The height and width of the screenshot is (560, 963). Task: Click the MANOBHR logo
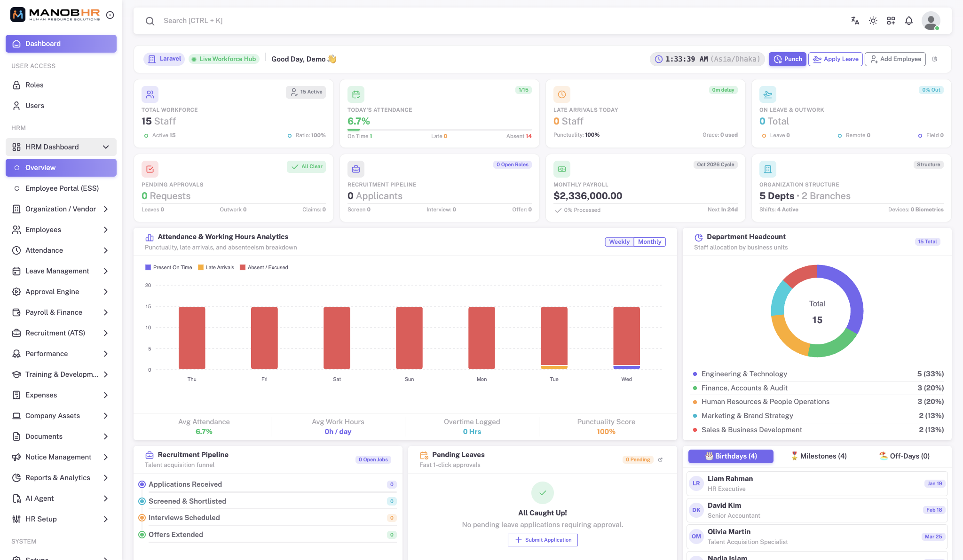click(x=55, y=15)
